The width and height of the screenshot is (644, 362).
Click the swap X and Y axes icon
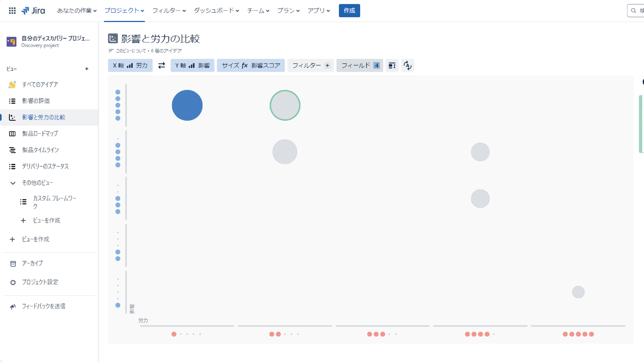[x=161, y=65]
